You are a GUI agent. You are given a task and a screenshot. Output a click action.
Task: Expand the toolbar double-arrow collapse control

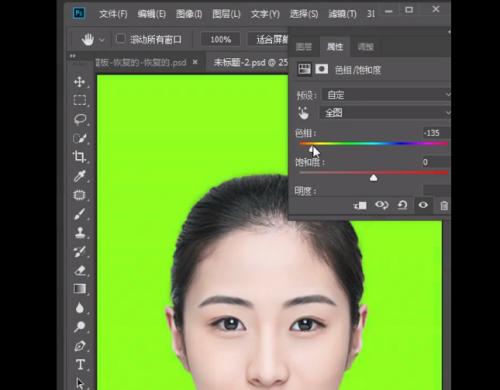tap(72, 56)
